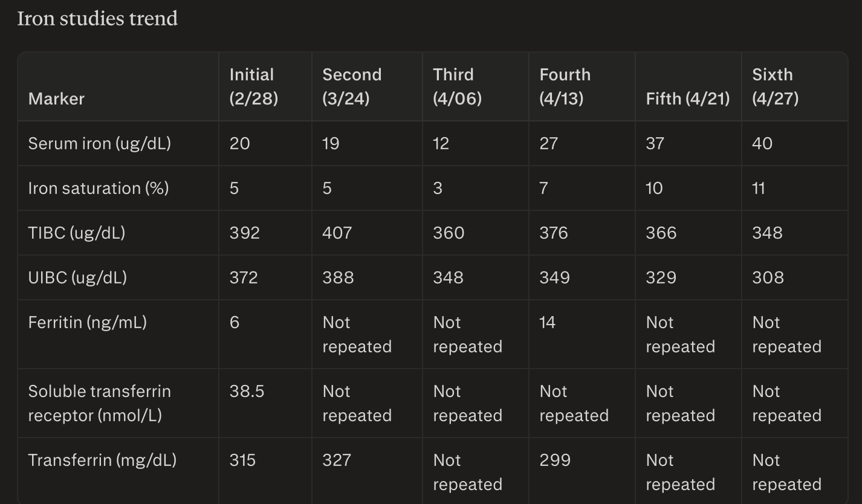Select the Sixth (4/27) column header

click(775, 86)
